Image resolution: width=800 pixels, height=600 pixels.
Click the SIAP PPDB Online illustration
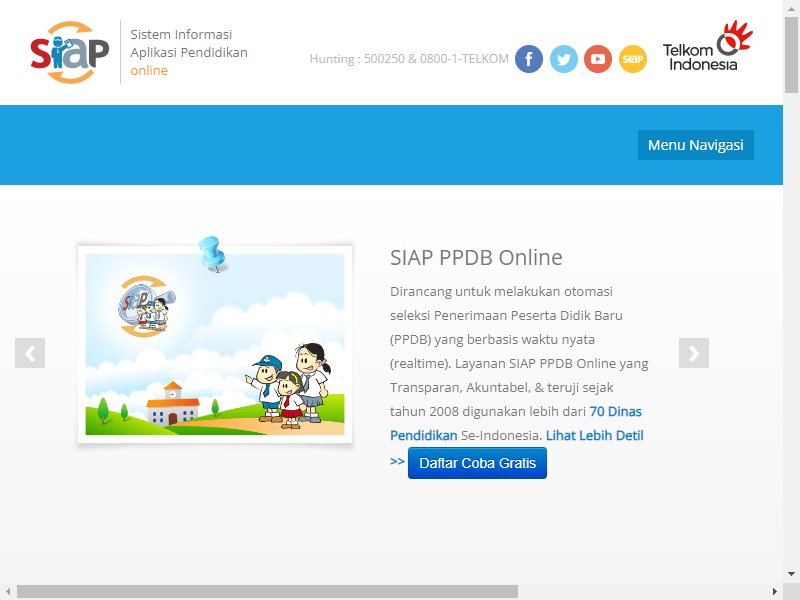click(215, 344)
